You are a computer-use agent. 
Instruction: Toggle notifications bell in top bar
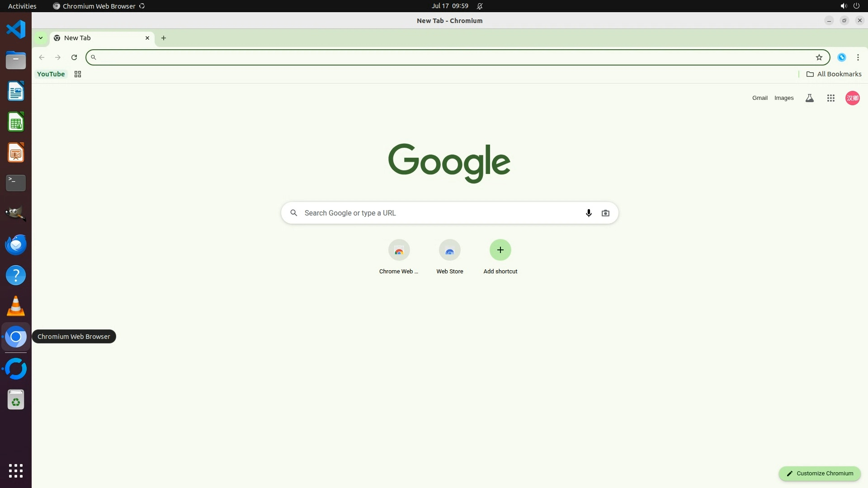pyautogui.click(x=480, y=6)
